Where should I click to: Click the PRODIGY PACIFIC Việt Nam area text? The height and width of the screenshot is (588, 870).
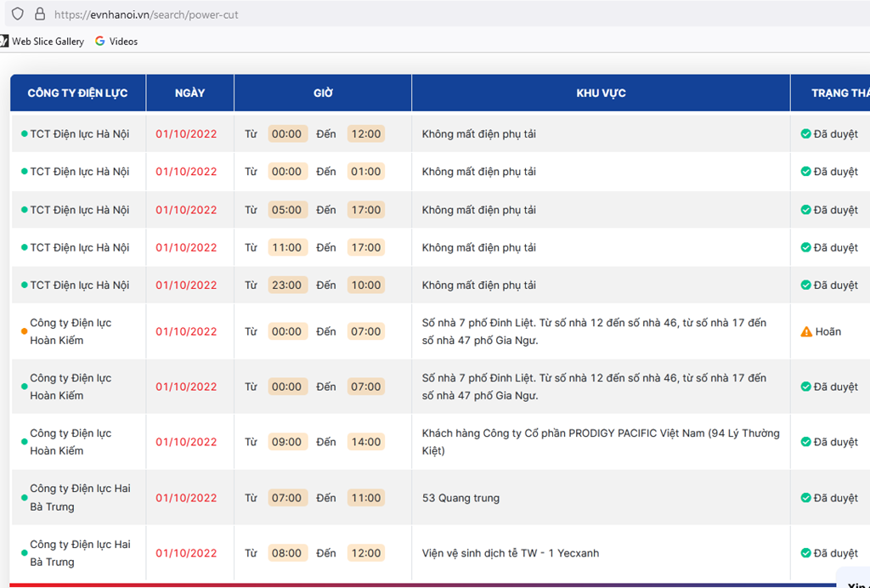click(601, 442)
